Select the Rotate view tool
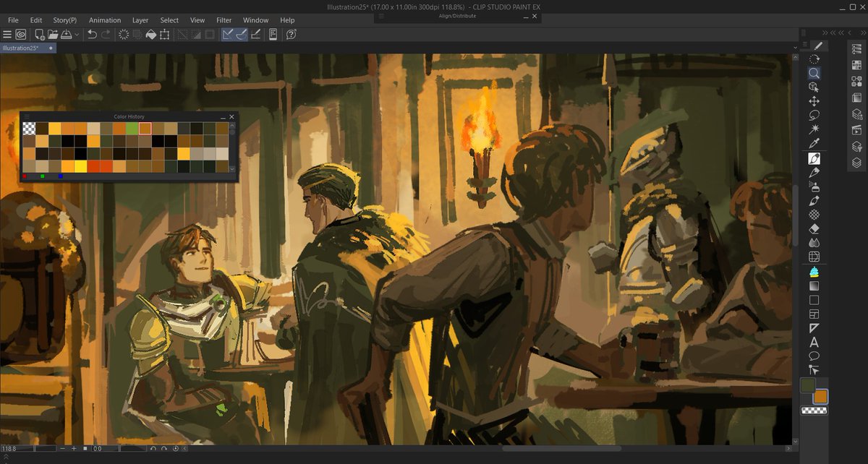Image resolution: width=868 pixels, height=464 pixels. (814, 59)
